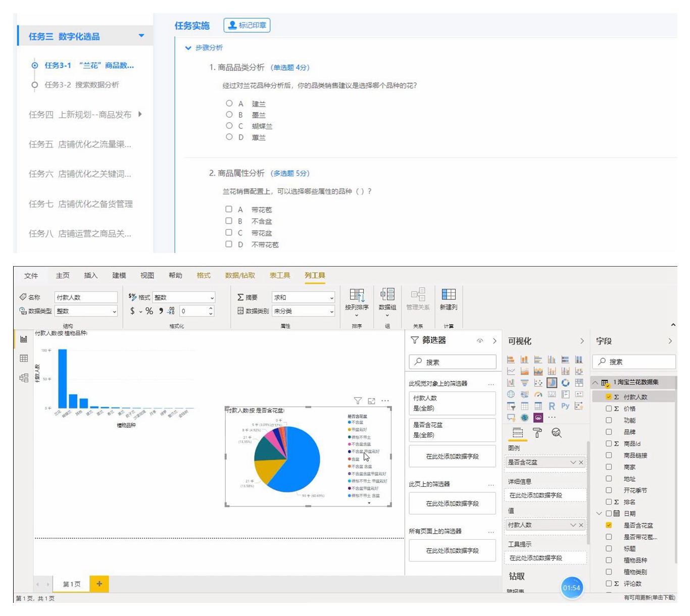Open the 摘要 求和 dropdown
This screenshot has height=616, width=690.
303,297
